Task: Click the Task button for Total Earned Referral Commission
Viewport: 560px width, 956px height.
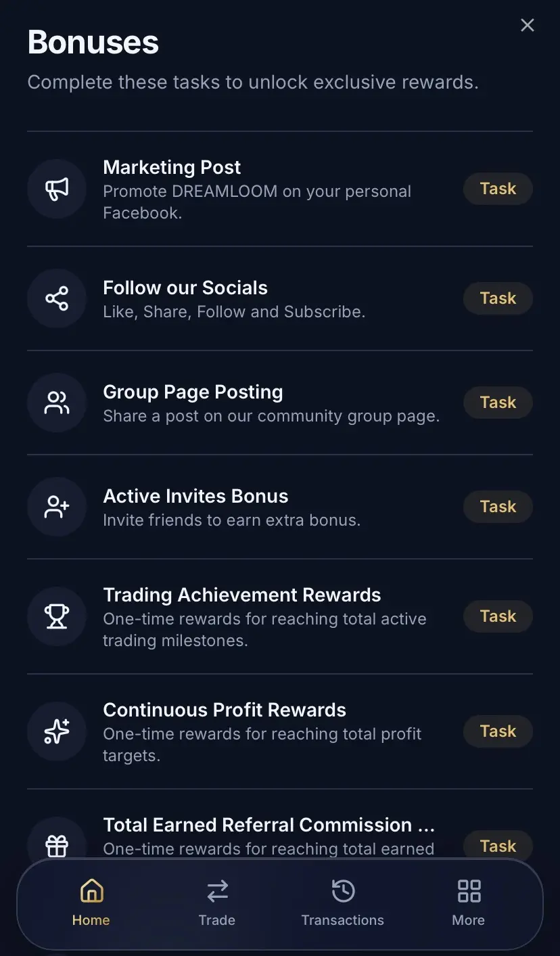Action: click(x=498, y=846)
